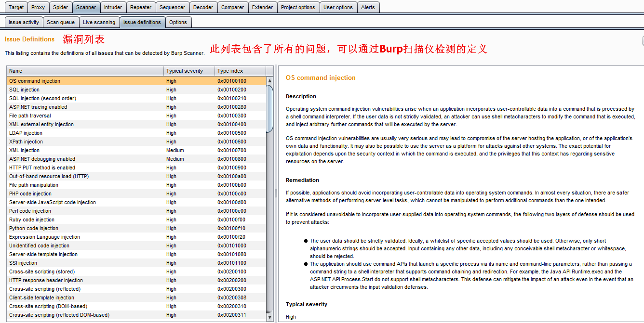Open the Repeater tab
The image size is (644, 323).
141,7
